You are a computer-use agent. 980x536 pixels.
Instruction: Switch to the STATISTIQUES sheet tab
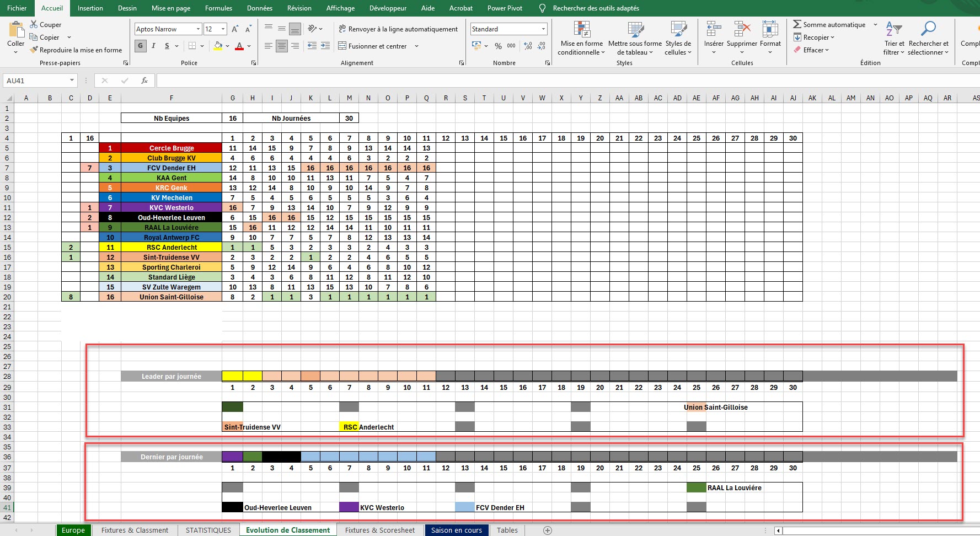tap(208, 530)
